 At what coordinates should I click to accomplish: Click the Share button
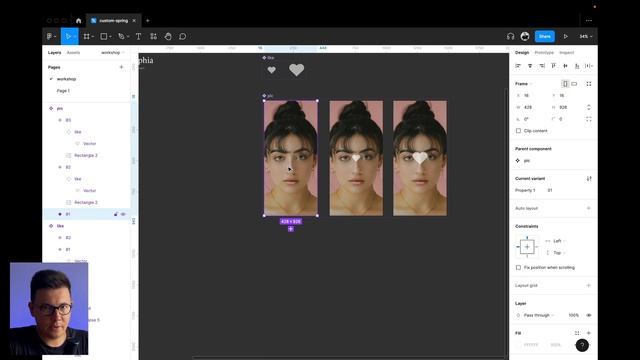pyautogui.click(x=544, y=36)
